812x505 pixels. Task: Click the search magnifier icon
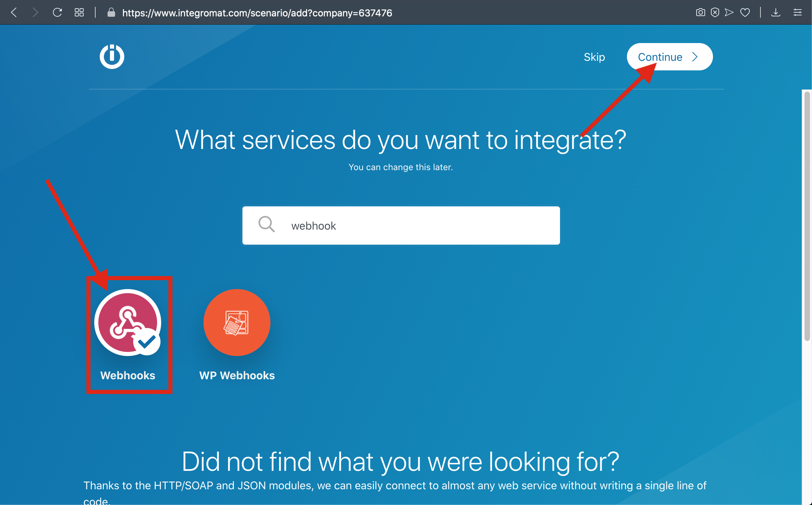[x=266, y=224]
